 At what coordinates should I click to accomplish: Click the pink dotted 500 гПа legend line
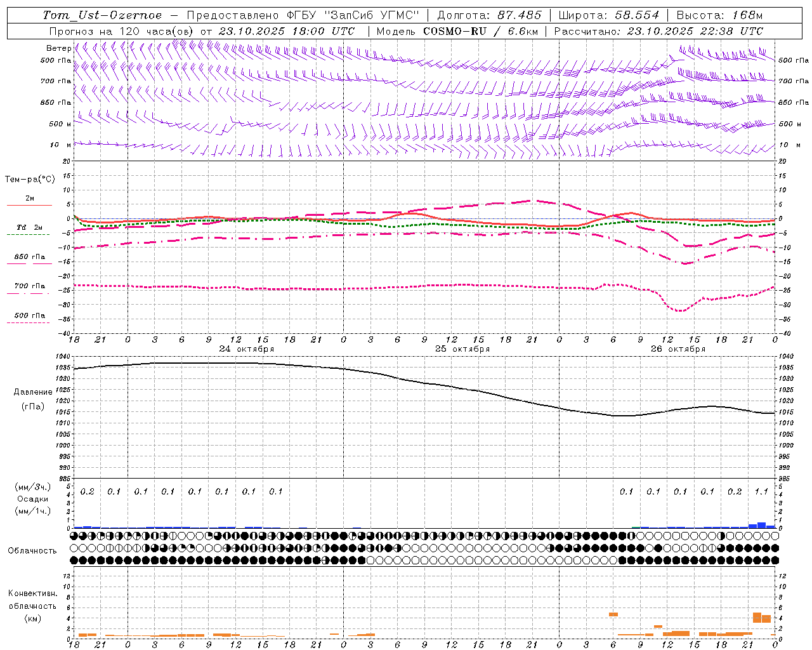[29, 323]
